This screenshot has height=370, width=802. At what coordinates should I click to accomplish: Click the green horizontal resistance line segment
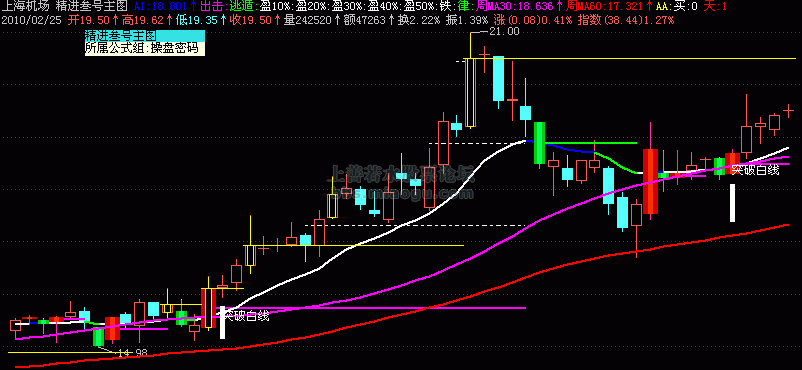coord(591,143)
